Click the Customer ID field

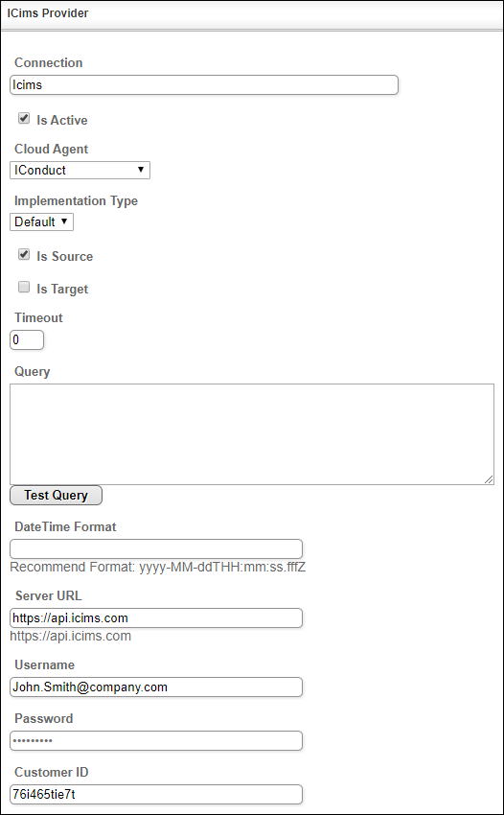point(156,794)
